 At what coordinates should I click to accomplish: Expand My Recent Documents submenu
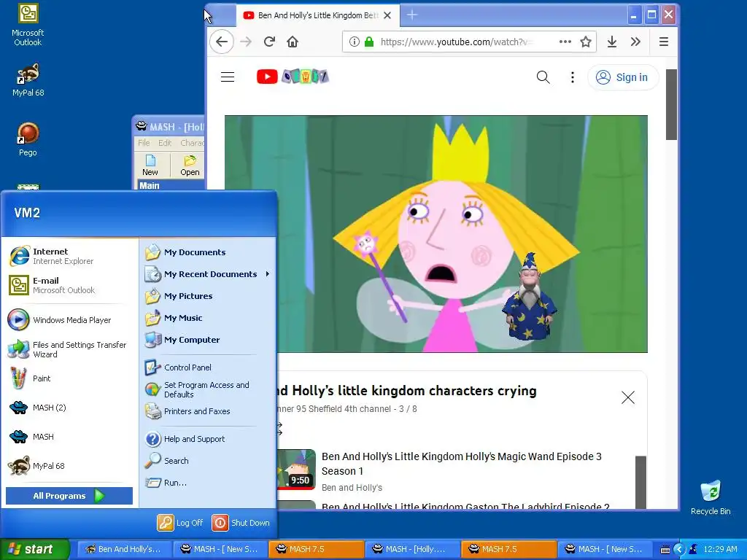(x=208, y=274)
